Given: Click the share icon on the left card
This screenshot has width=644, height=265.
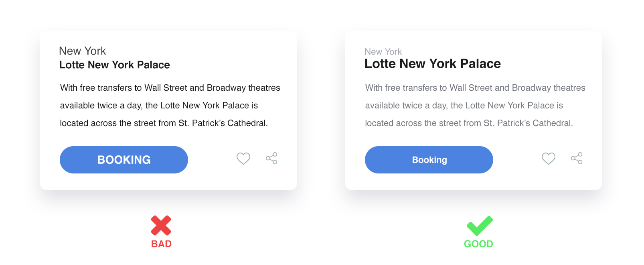Looking at the screenshot, I should (271, 158).
